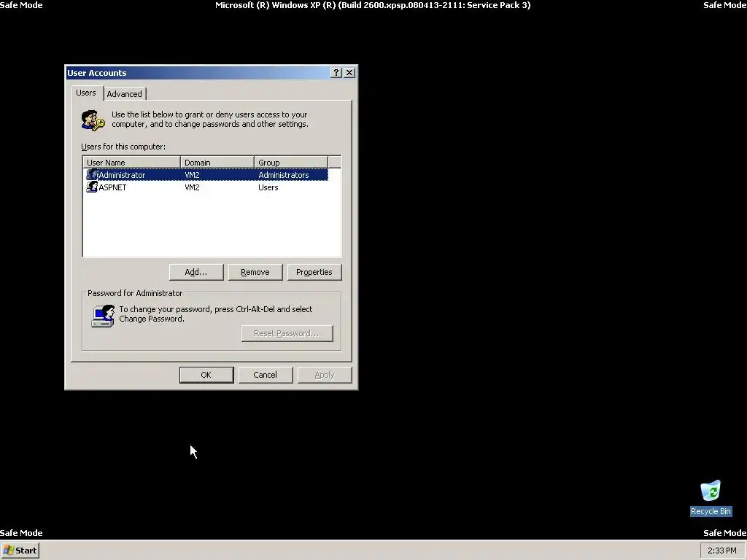Close the User Accounts dialog
Viewport: 747px width, 560px height.
[349, 72]
